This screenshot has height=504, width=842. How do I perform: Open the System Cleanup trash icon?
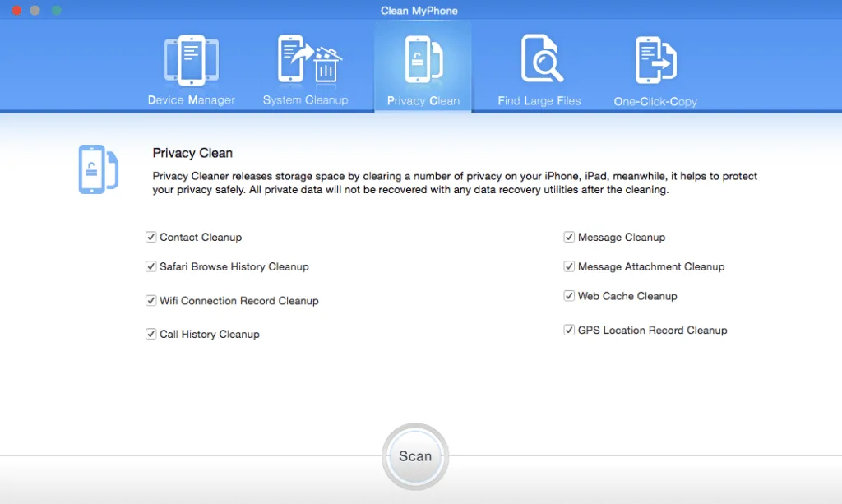coord(310,59)
